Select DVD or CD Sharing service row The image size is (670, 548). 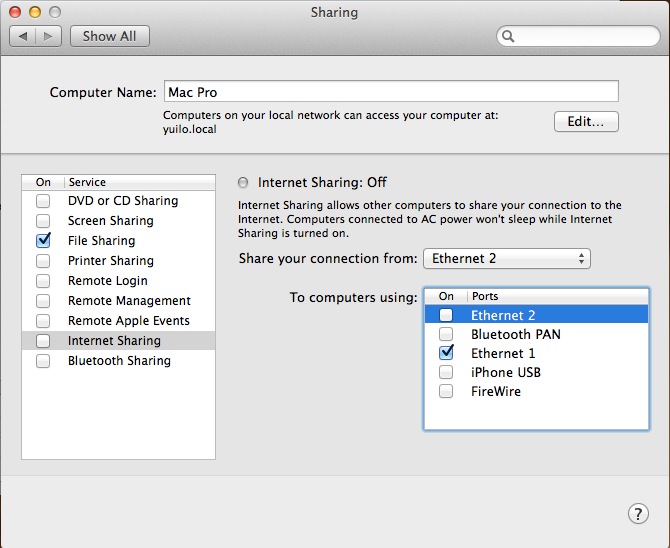[118, 201]
